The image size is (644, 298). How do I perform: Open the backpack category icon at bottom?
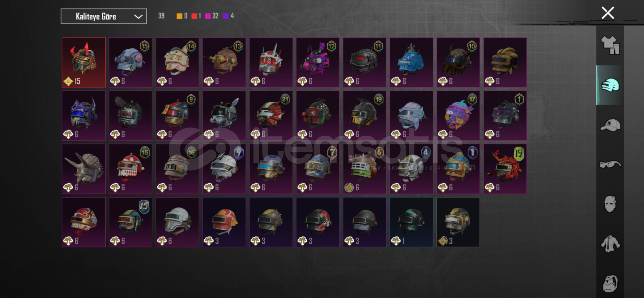point(610,283)
